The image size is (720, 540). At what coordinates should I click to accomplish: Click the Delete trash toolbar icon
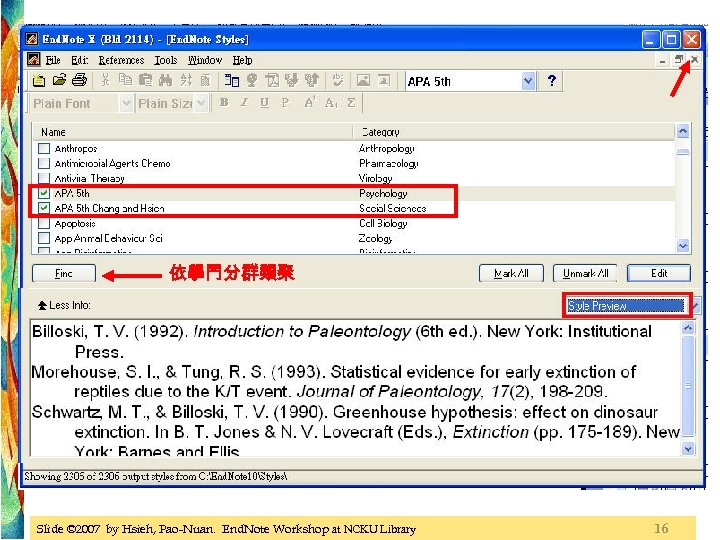(205, 80)
